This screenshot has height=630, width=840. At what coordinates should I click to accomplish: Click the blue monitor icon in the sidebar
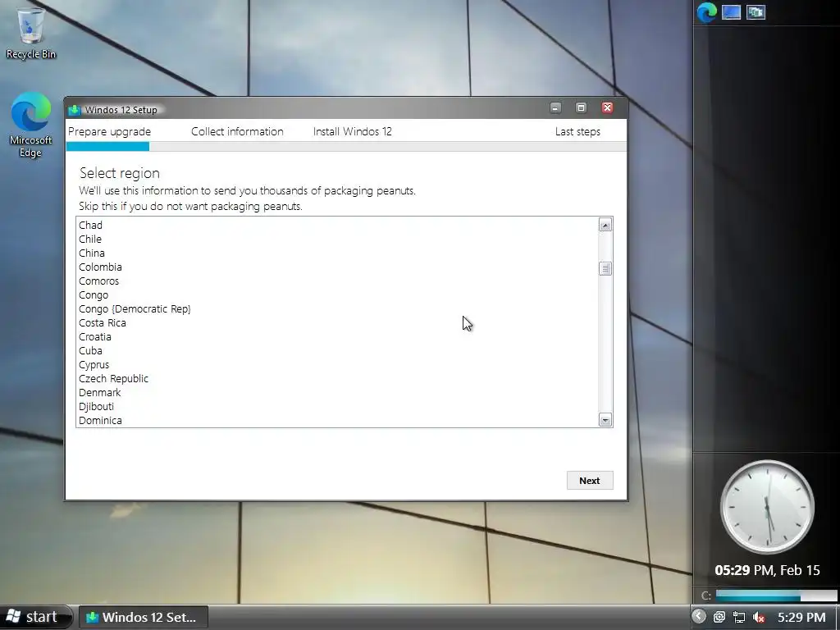[731, 11]
